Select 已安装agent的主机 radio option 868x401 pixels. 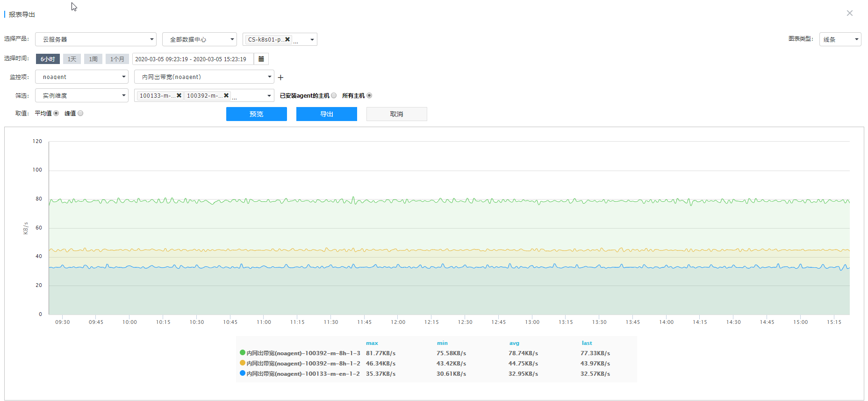click(334, 95)
